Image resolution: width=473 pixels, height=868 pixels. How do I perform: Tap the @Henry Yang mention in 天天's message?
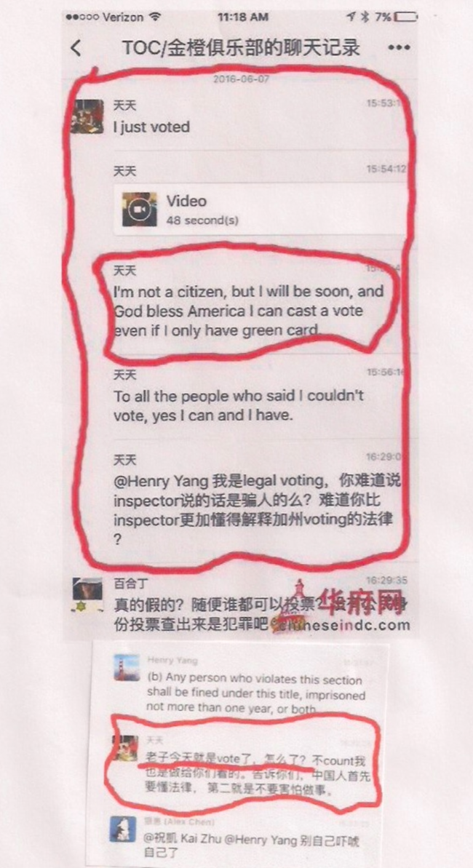coord(148,482)
